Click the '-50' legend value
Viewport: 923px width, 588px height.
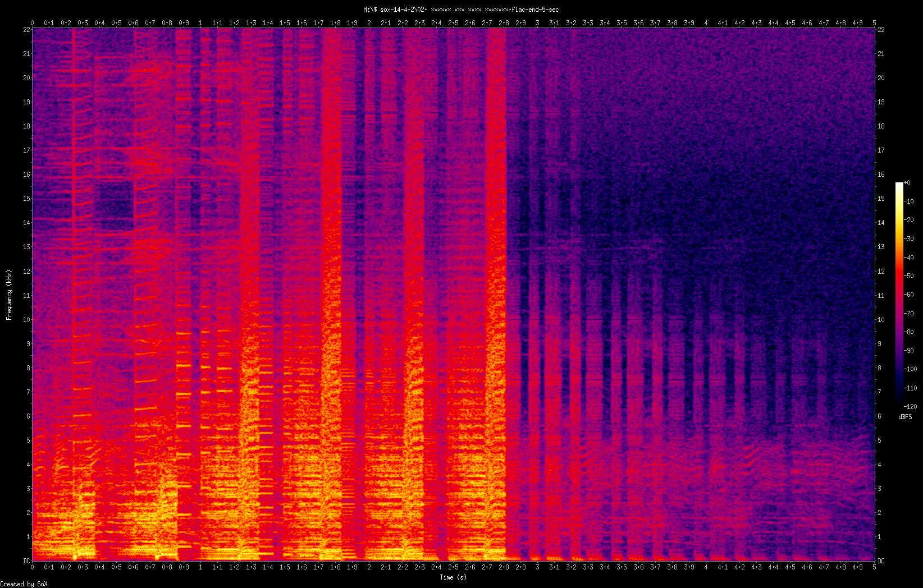[x=909, y=276]
